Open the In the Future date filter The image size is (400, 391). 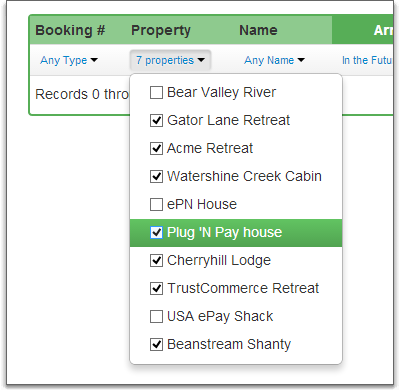tap(367, 60)
